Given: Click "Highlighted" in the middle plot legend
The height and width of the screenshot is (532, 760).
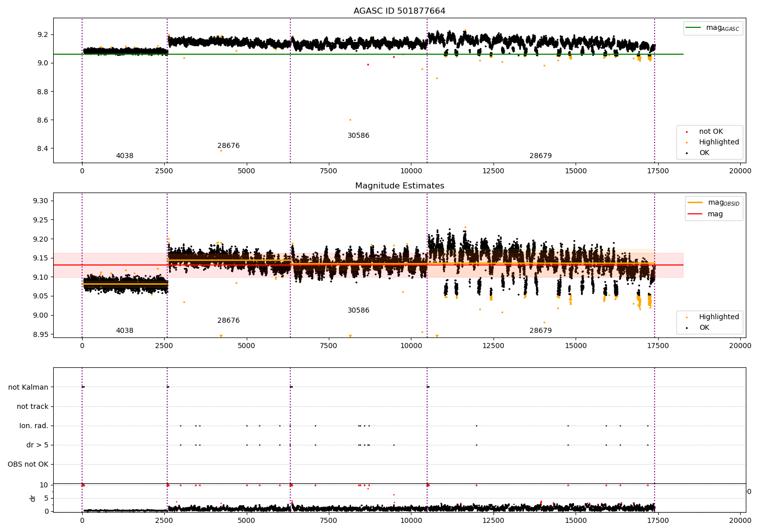Looking at the screenshot, I should tap(713, 317).
